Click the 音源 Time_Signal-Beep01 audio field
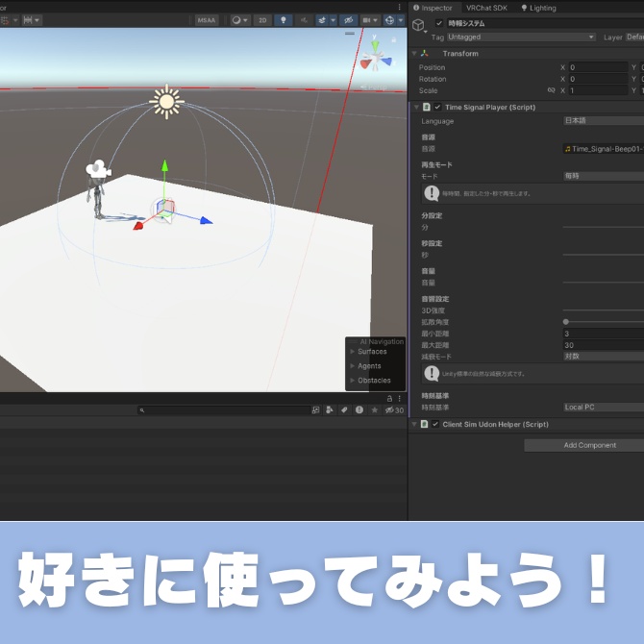Screen dimensions: 644x644 [x=604, y=149]
